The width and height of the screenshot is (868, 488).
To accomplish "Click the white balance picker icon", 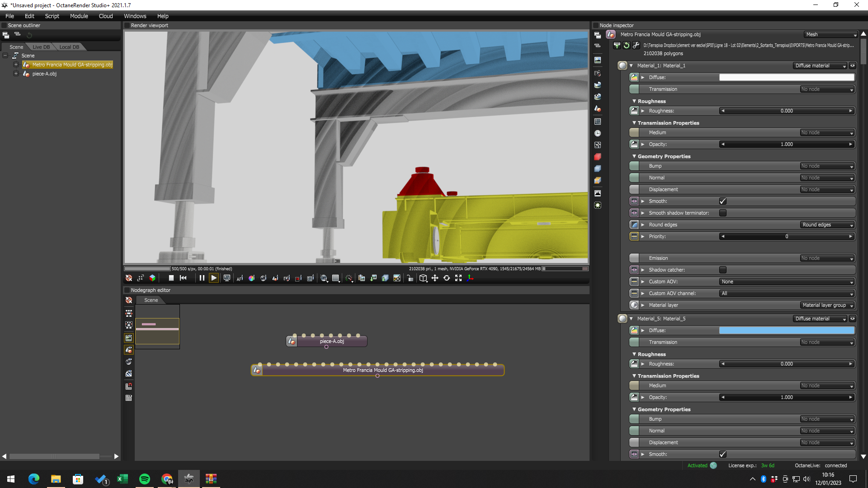I will coord(251,278).
